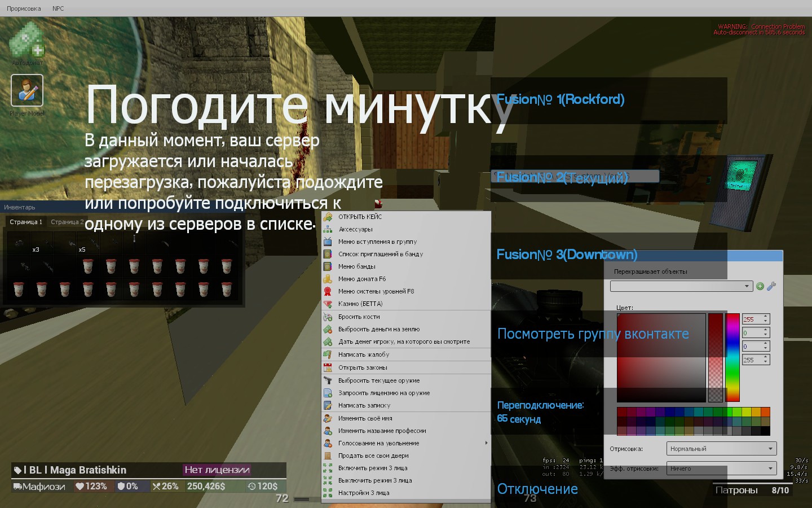Click the coins icon for Меню доната F6
The width and height of the screenshot is (812, 508).
328,279
